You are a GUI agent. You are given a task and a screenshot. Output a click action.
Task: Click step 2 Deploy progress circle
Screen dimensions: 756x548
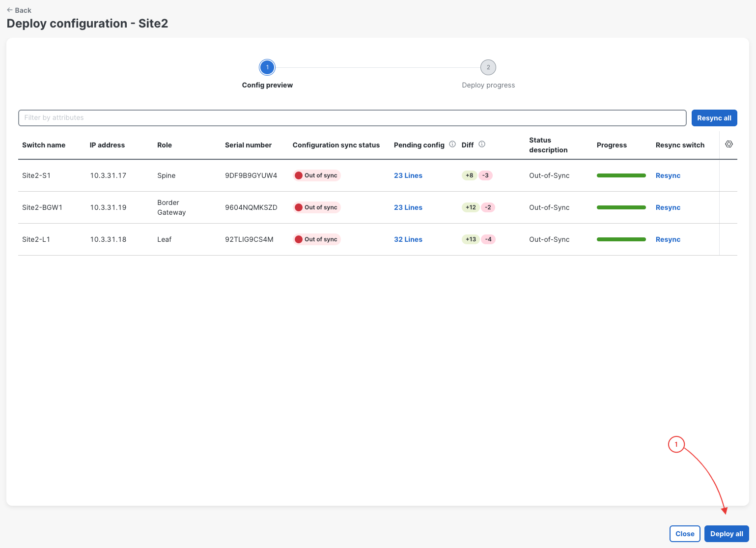[488, 67]
